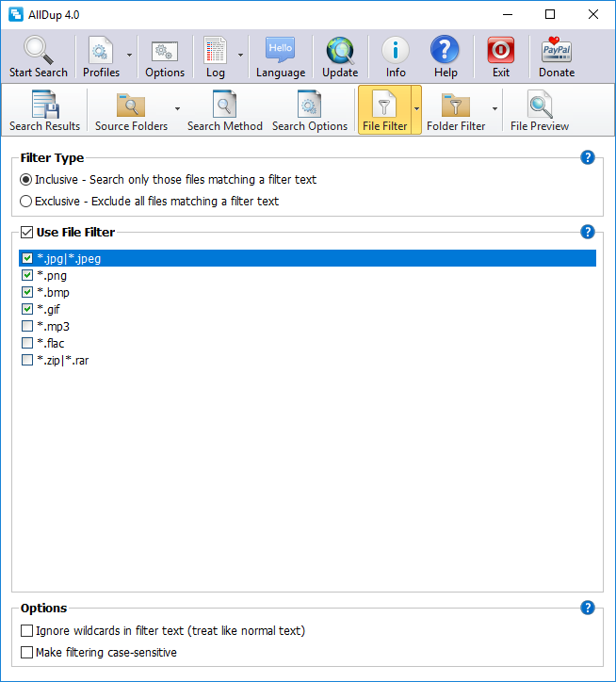Uncheck the *.gif filter checkbox
616x682 pixels.
pos(27,309)
